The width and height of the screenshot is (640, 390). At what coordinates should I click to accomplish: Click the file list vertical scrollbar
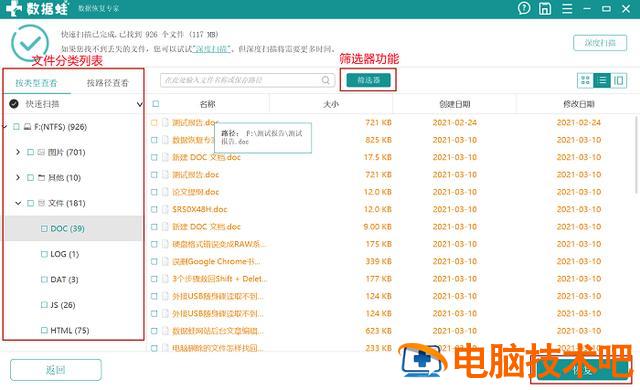[637, 155]
